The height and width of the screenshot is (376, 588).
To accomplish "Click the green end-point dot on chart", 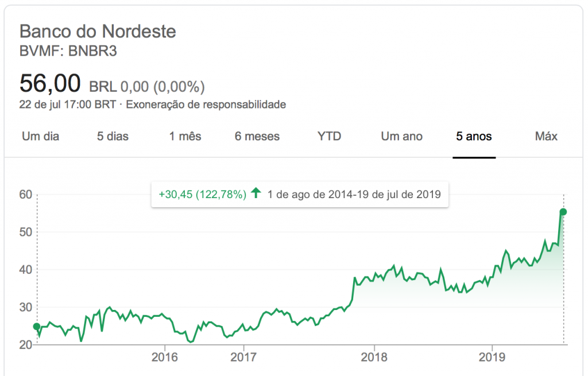I will click(x=563, y=212).
